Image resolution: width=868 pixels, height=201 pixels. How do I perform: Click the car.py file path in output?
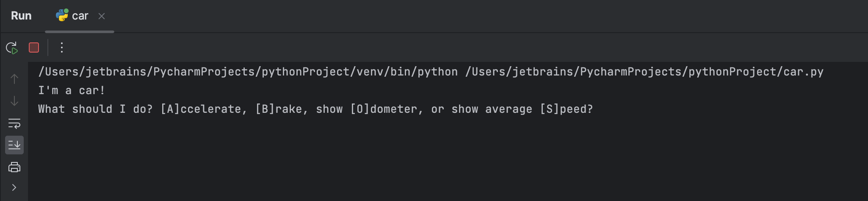[644, 72]
